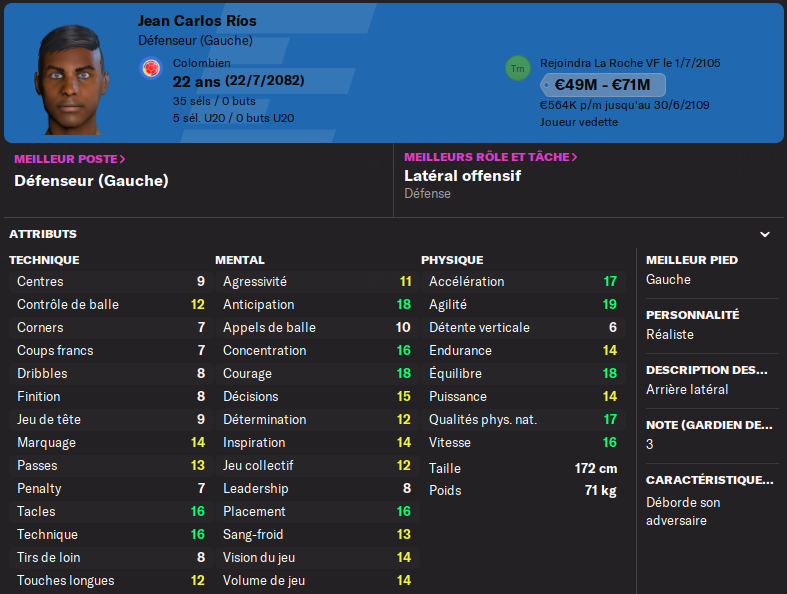Click the Caractéristique... truncated heading
This screenshot has width=787, height=594.
[x=709, y=480]
